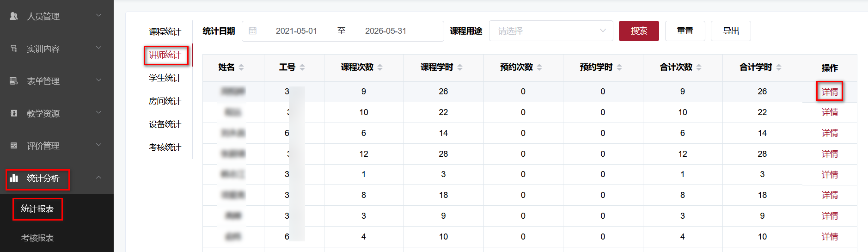Open 详情 for row with 28 学时
Image resolution: width=868 pixels, height=252 pixels.
click(830, 154)
